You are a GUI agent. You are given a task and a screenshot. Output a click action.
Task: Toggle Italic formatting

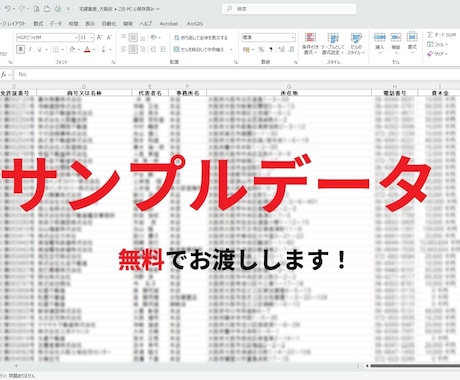click(x=30, y=49)
